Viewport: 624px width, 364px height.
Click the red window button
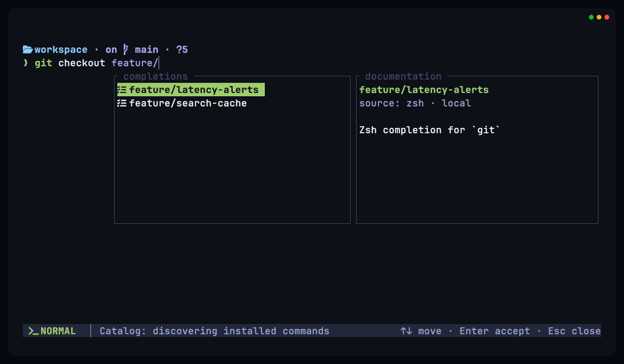tap(607, 17)
